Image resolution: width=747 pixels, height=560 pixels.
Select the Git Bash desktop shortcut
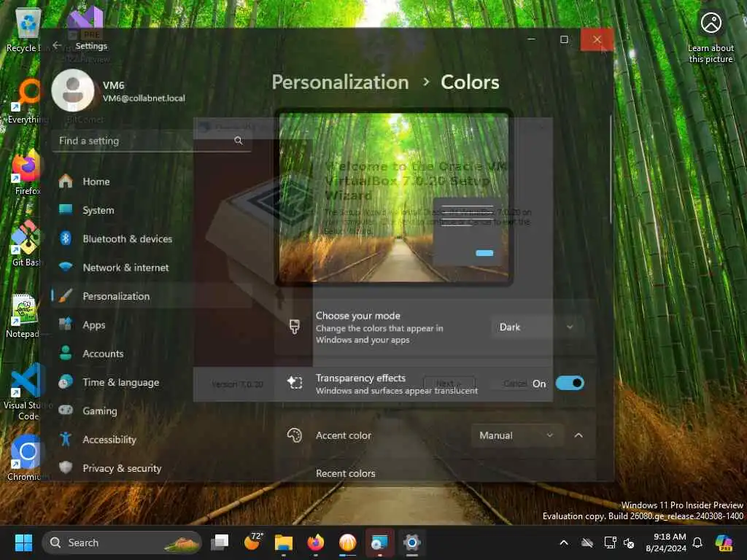click(26, 244)
